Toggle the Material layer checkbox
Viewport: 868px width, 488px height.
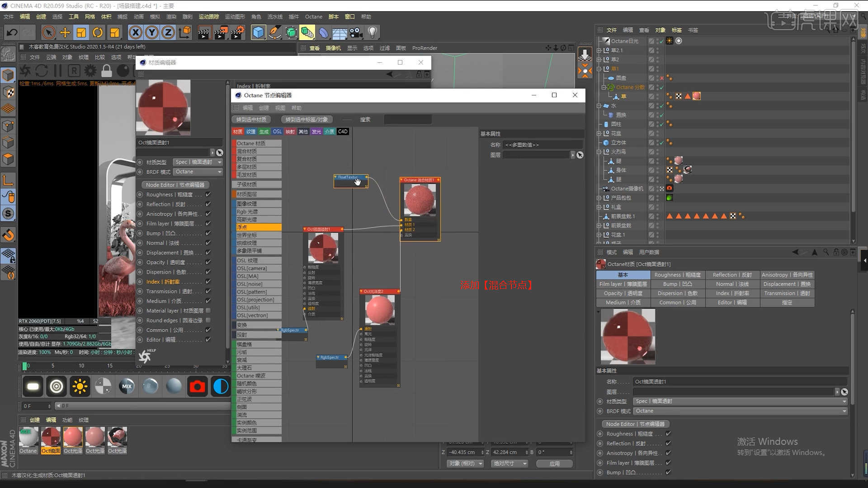pos(208,310)
